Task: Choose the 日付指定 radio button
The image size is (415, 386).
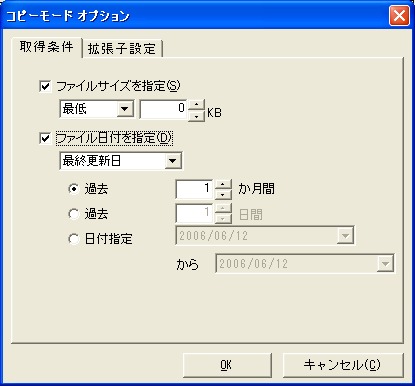Action: point(74,239)
